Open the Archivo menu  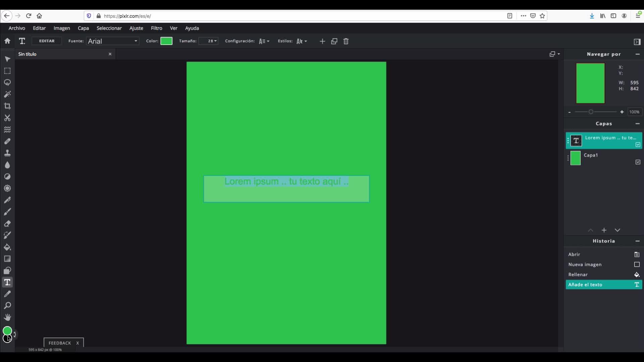(17, 28)
